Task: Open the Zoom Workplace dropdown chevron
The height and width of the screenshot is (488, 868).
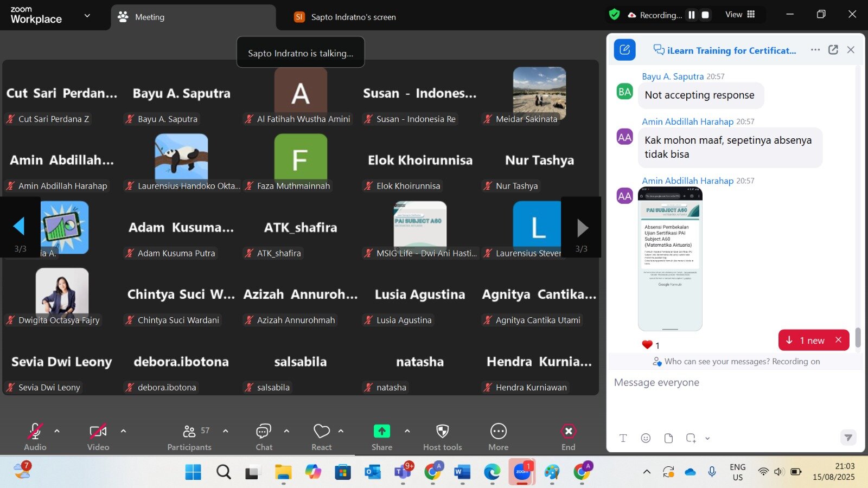Action: tap(87, 16)
